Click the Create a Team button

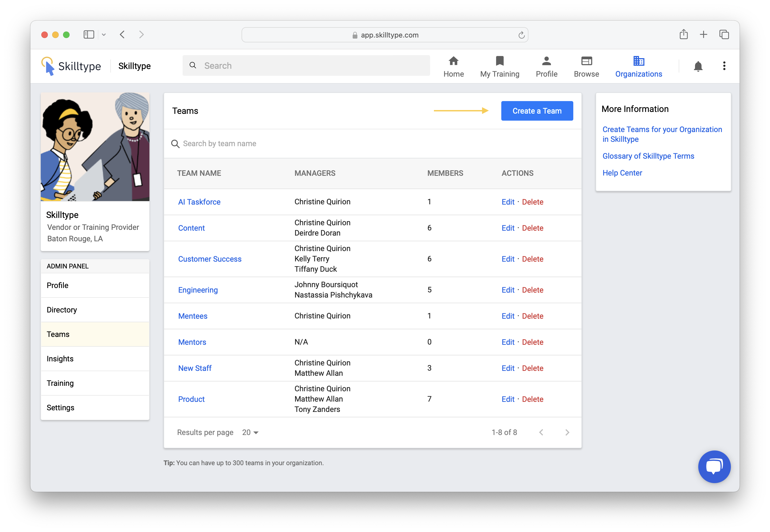click(x=537, y=111)
